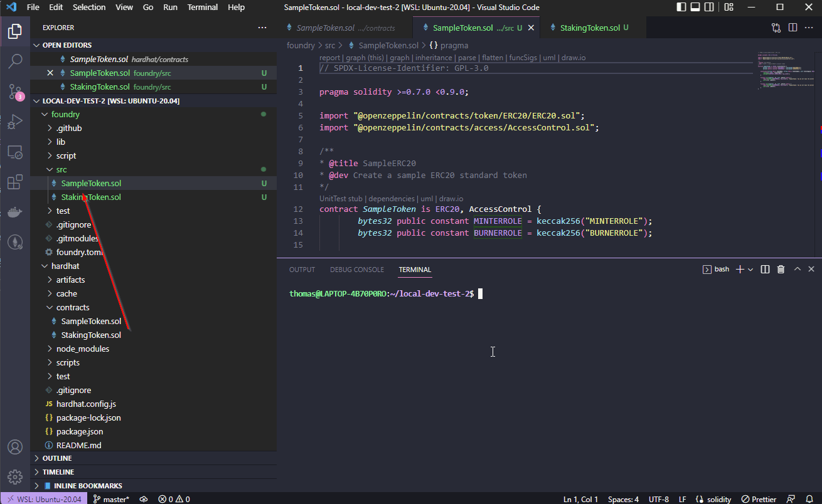This screenshot has height=504, width=822.
Task: Switch to SampleToken.sol contracts editor tab
Action: click(345, 28)
